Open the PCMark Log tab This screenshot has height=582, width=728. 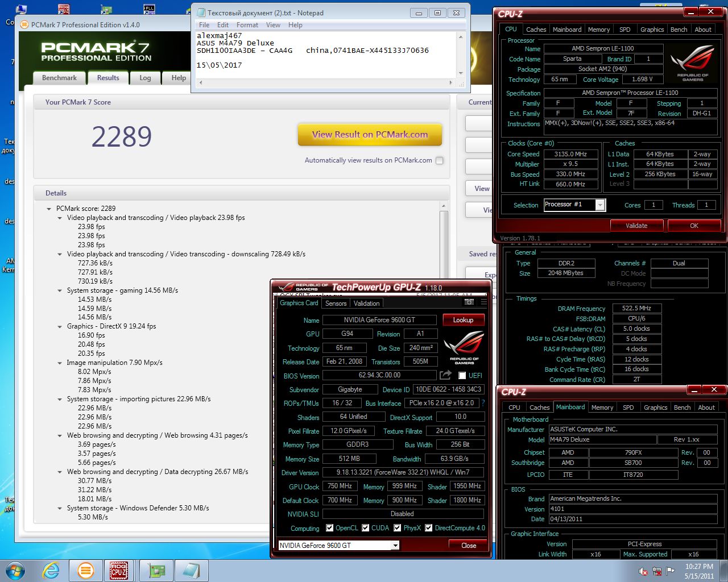145,78
